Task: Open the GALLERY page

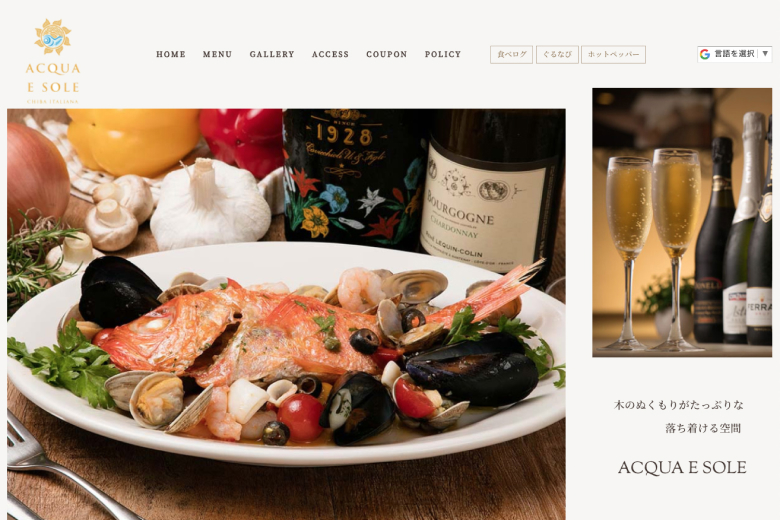Action: [x=272, y=54]
